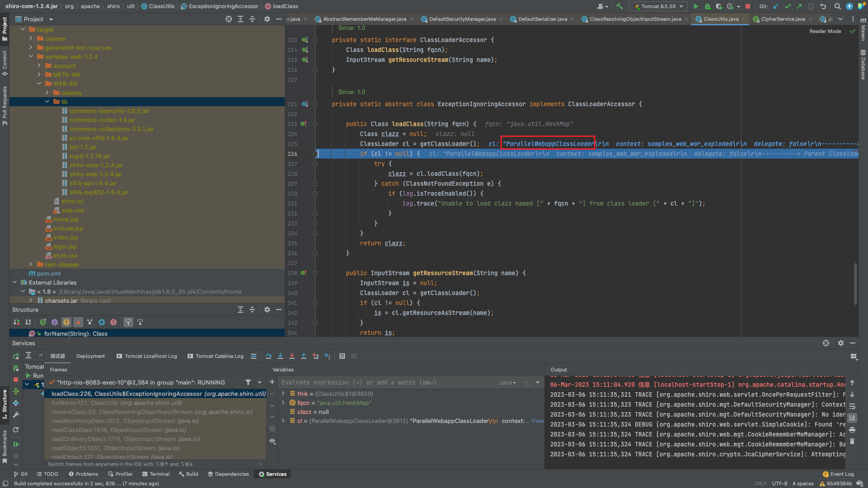Open Project panel gear options

tap(267, 19)
